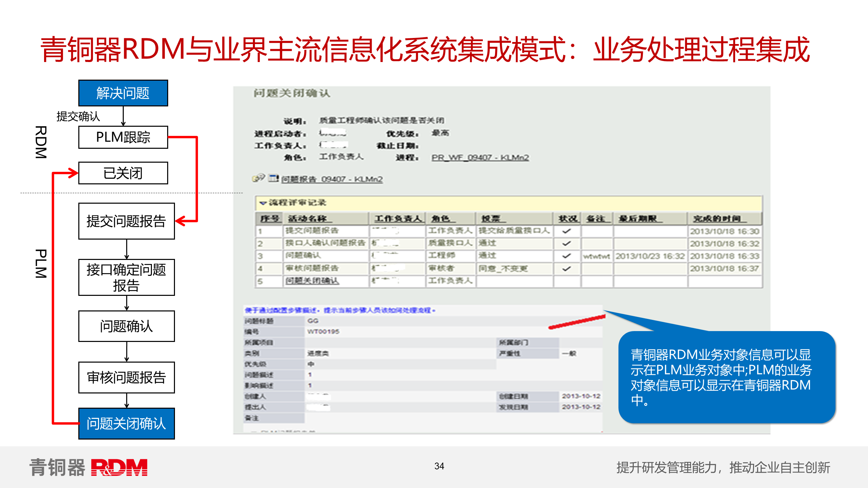
Task: Sort by the 状况 column header
Action: (568, 219)
